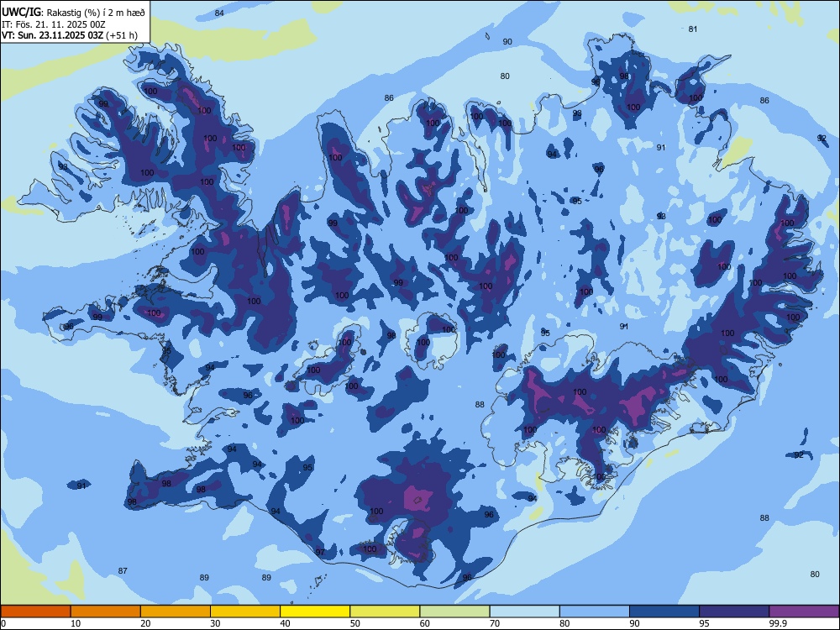Screen dimensions: 840x630
Task: Select the dark blue 90–95 legend swatch
Action: (x=664, y=612)
